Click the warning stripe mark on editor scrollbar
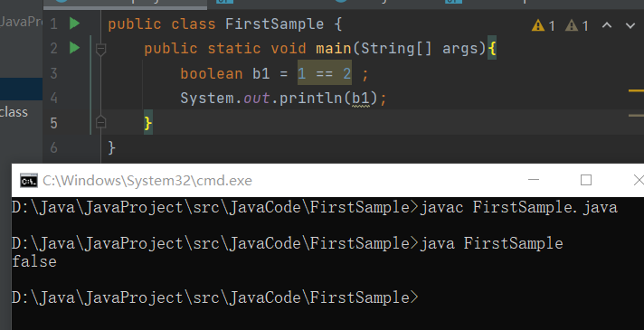Viewport: 644px width, 330px height. [636, 90]
